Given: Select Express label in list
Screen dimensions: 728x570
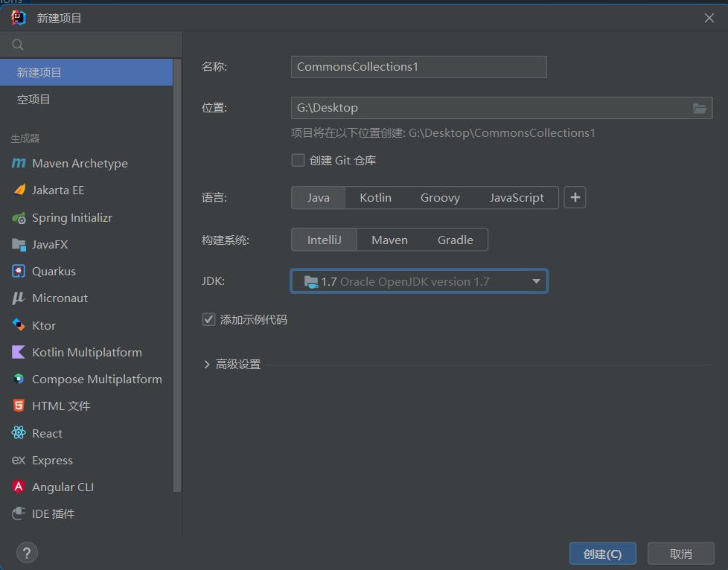Looking at the screenshot, I should point(52,460).
